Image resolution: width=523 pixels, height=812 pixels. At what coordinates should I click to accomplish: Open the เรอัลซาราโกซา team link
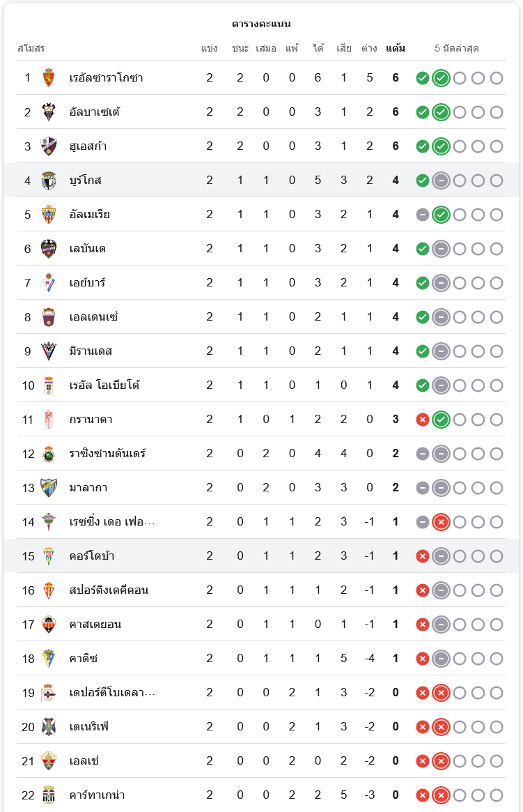tap(106, 77)
